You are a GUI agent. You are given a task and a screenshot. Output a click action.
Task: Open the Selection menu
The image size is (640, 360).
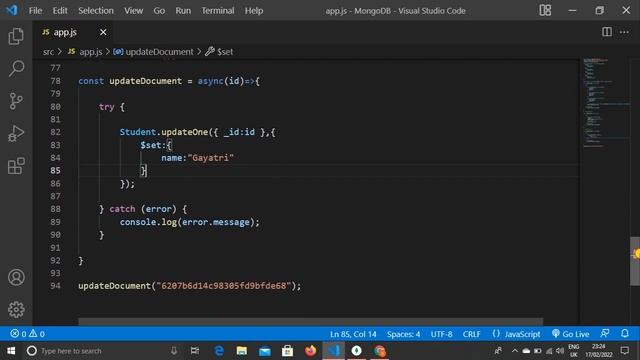(x=96, y=11)
